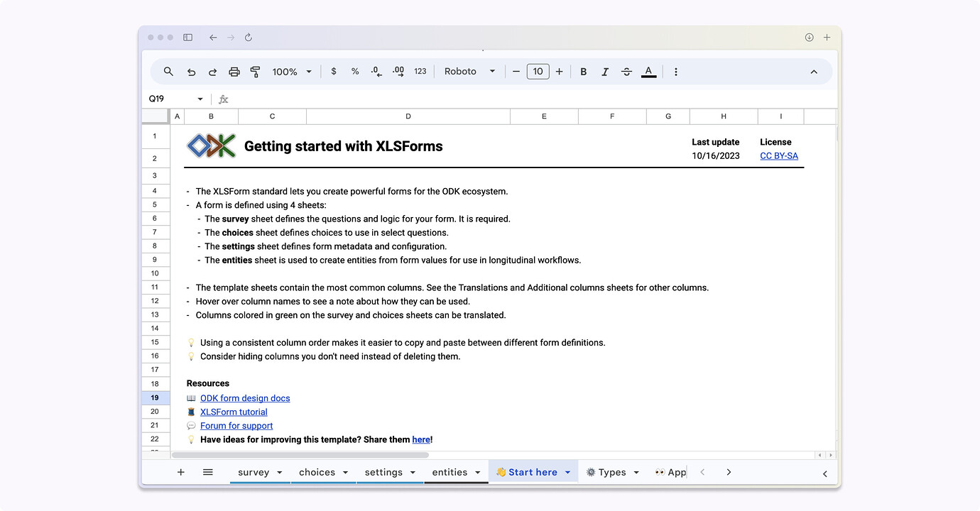The width and height of the screenshot is (980, 511).
Task: Follow the CC BY-SA license link
Action: (779, 156)
